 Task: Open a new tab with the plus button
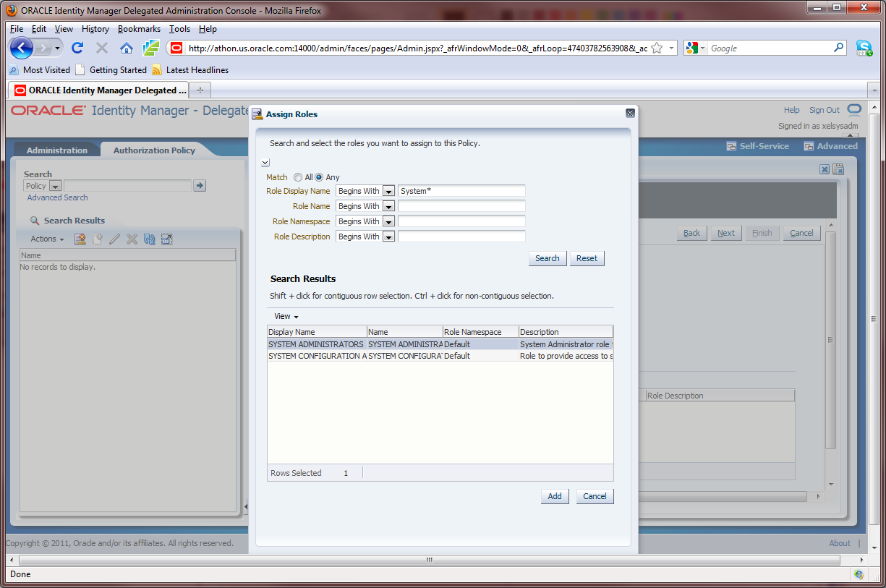200,90
